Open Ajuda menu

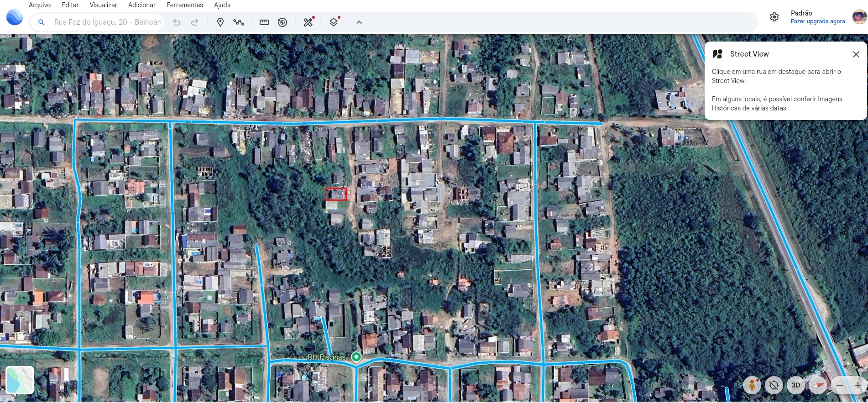(x=222, y=5)
